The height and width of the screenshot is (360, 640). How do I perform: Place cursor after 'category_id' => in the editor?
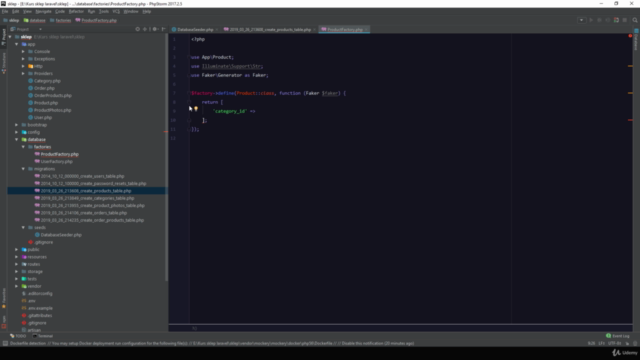pyautogui.click(x=256, y=111)
